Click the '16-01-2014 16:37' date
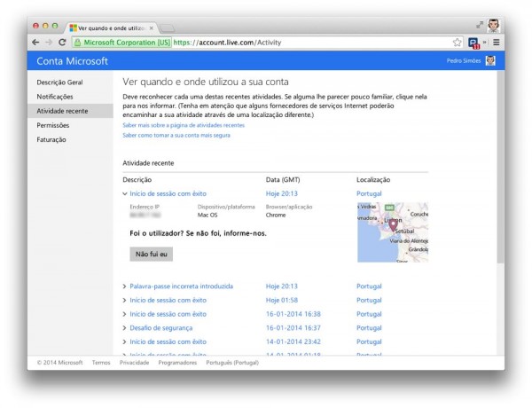The image size is (532, 408). pos(293,328)
